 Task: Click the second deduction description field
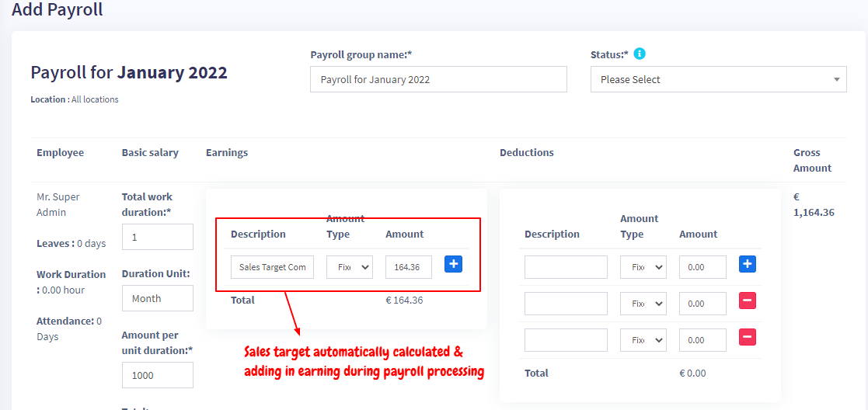566,304
